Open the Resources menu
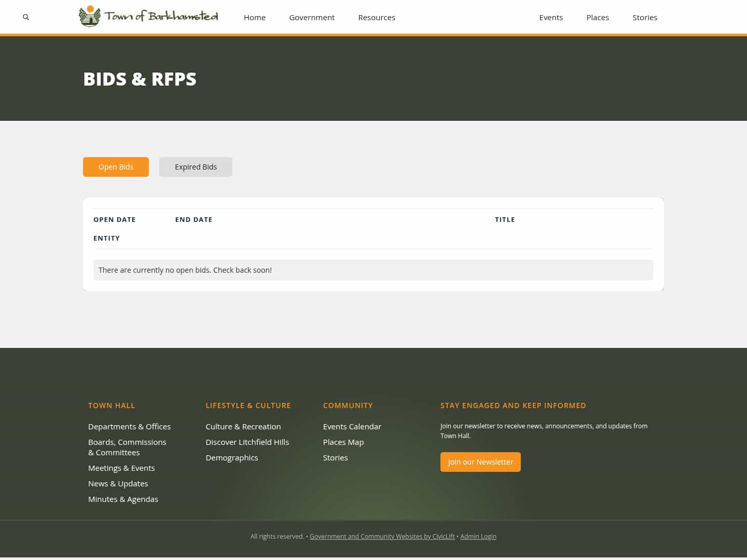The height and width of the screenshot is (560, 747). click(x=377, y=17)
